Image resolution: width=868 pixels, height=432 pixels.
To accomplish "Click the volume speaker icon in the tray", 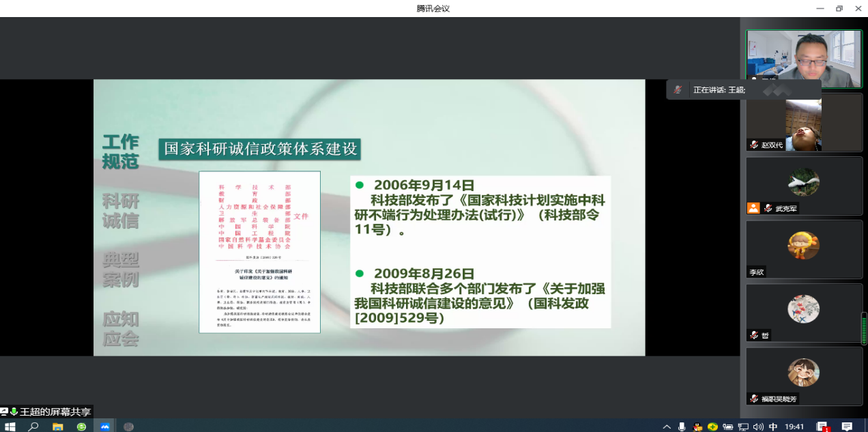I will [758, 427].
